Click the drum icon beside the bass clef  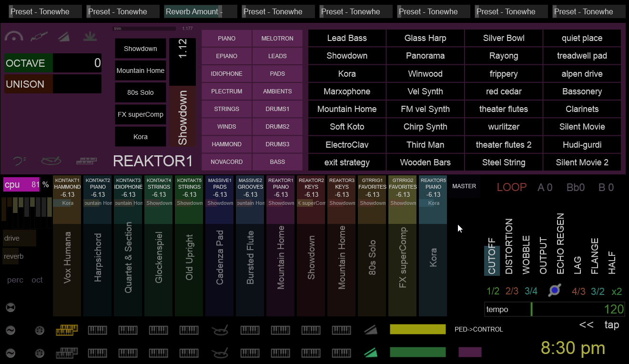click(51, 162)
